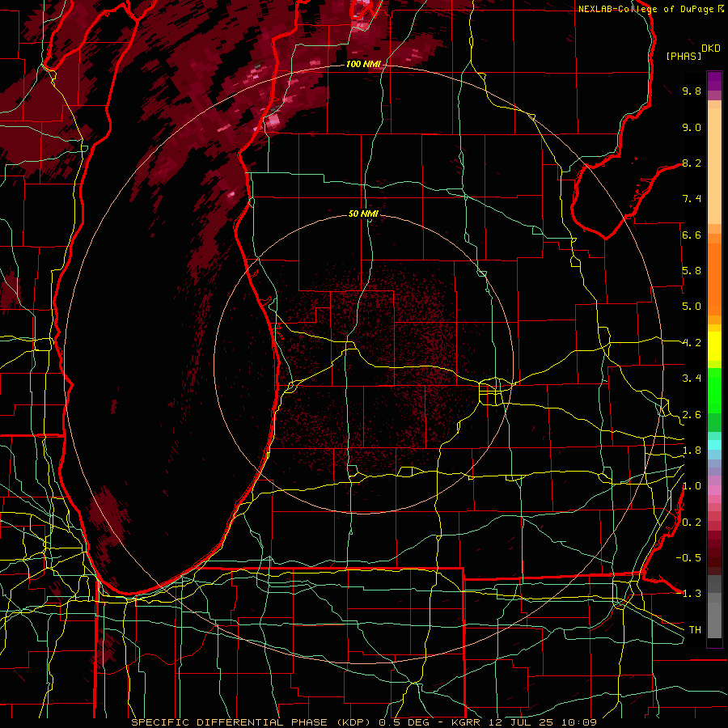Click the 5.8 legend value
The width and height of the screenshot is (728, 728).
(x=692, y=271)
